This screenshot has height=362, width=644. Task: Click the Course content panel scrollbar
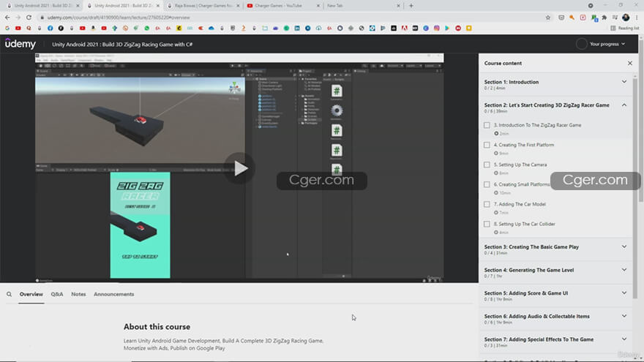(635, 189)
